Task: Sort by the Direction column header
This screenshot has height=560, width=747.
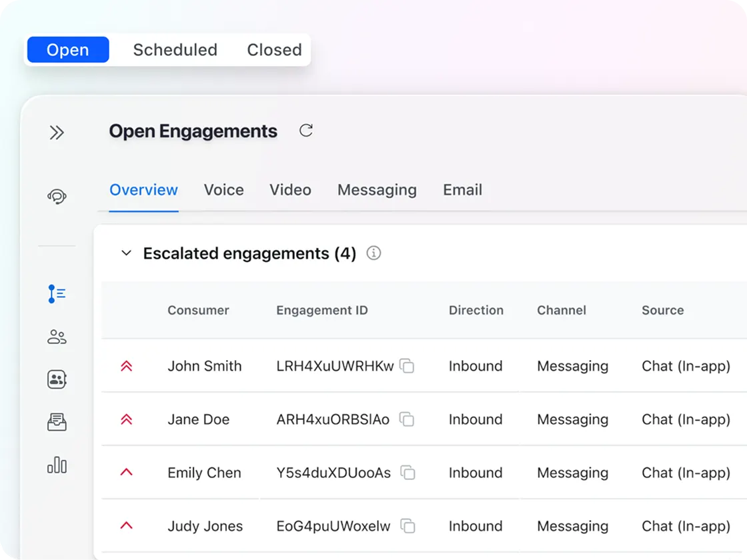Action: (x=476, y=310)
